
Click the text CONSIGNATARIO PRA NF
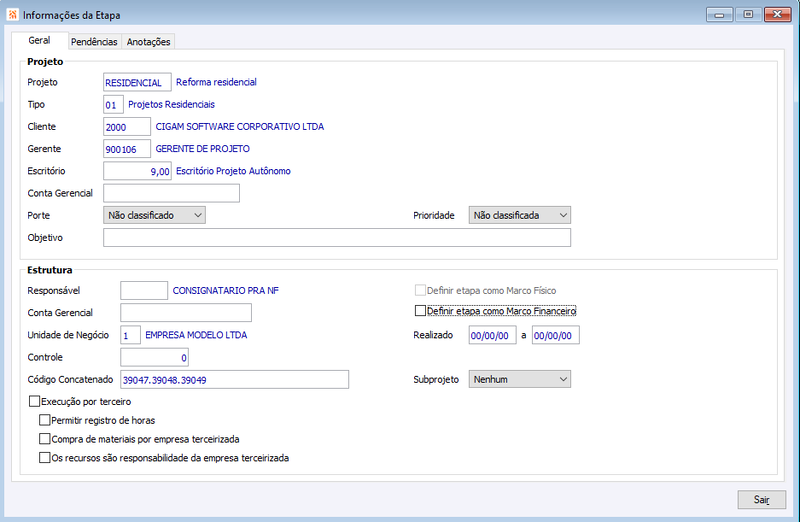[x=226, y=290]
